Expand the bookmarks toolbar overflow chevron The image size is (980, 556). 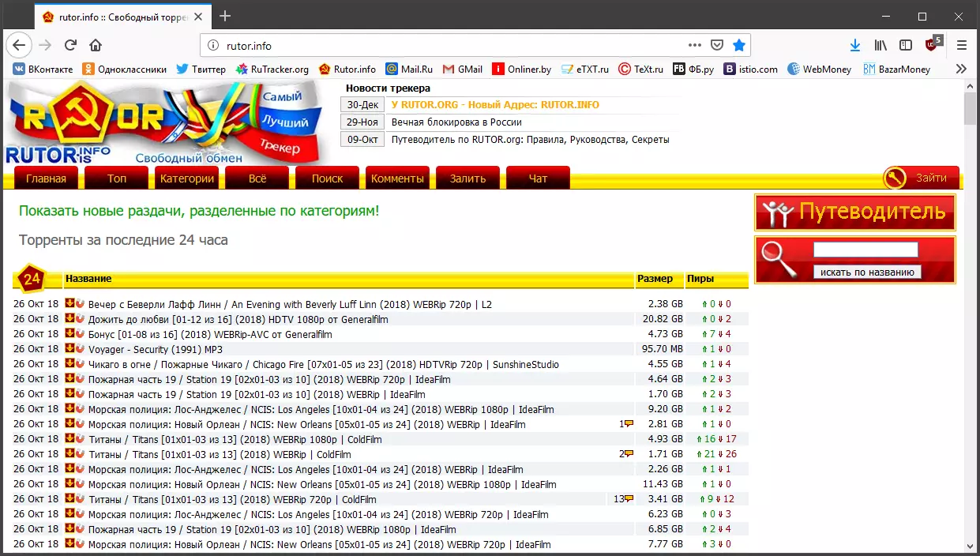coord(961,69)
